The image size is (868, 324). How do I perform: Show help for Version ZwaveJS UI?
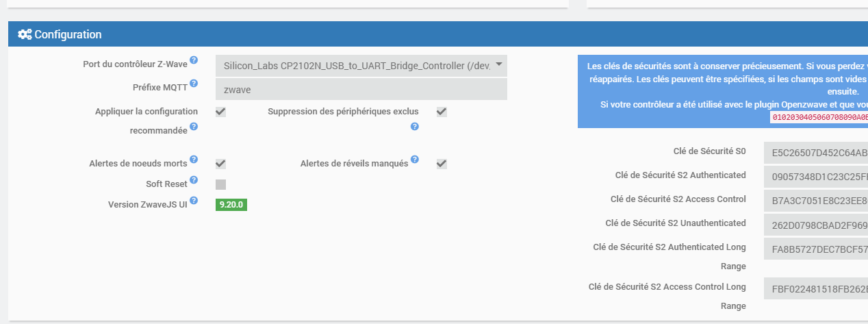pyautogui.click(x=194, y=201)
